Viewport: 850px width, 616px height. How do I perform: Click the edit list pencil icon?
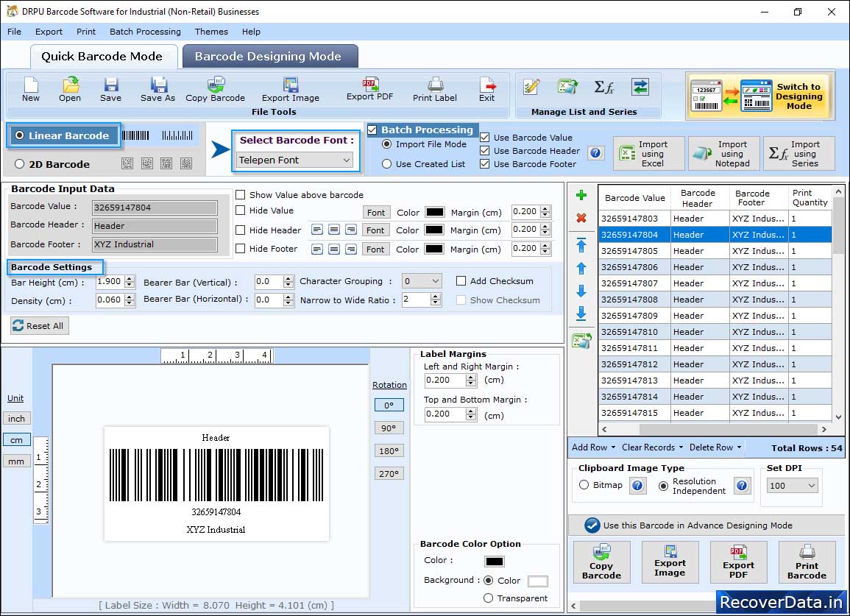coord(531,87)
